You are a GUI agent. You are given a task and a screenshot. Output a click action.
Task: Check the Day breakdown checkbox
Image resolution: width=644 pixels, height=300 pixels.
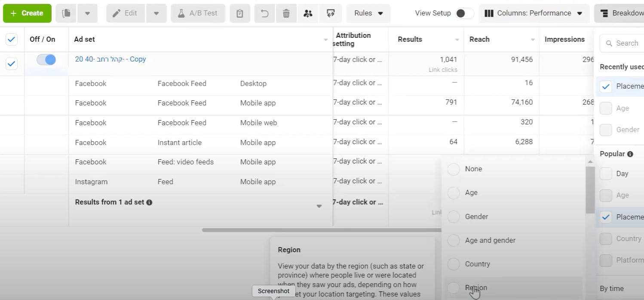[x=606, y=173]
